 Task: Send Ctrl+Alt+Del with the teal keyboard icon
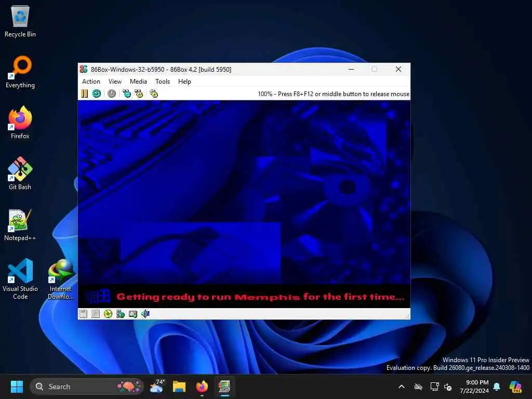tap(127, 94)
